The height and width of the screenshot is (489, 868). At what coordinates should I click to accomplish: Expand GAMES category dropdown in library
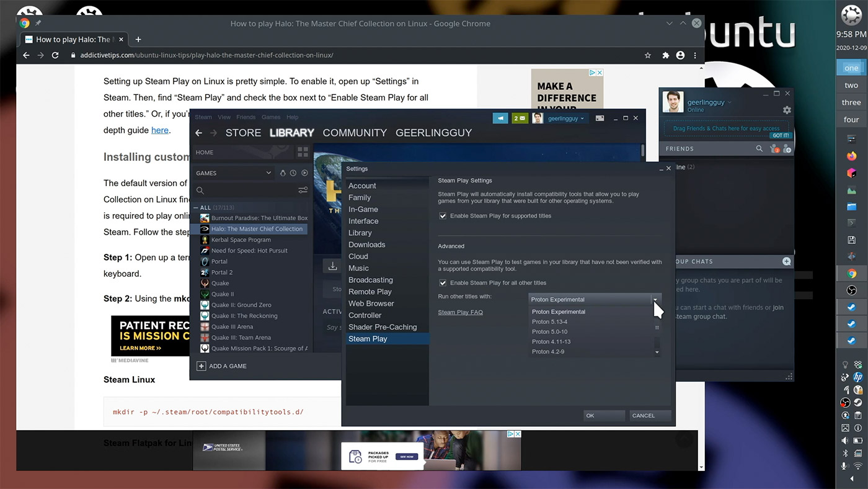click(x=268, y=173)
